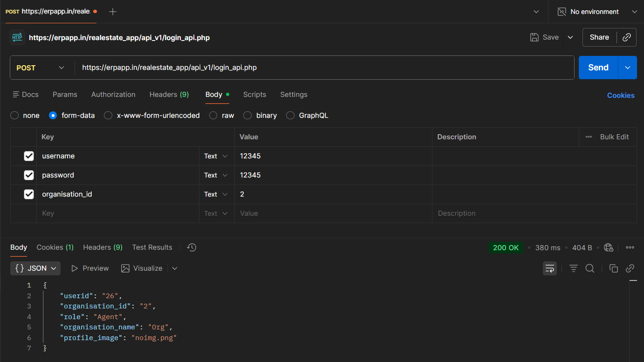This screenshot has height=362, width=644.
Task: Open search in response body
Action: [589, 268]
